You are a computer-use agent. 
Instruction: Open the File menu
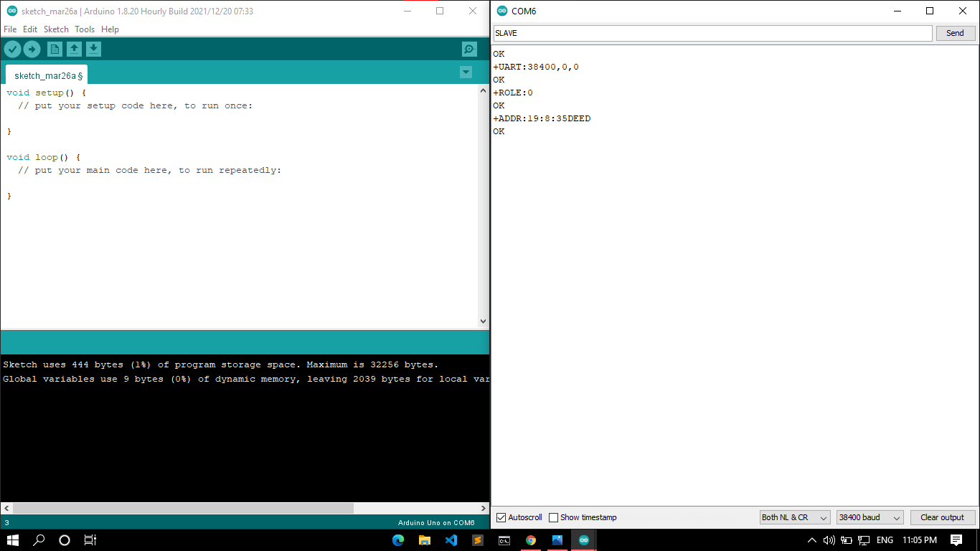[x=10, y=29]
